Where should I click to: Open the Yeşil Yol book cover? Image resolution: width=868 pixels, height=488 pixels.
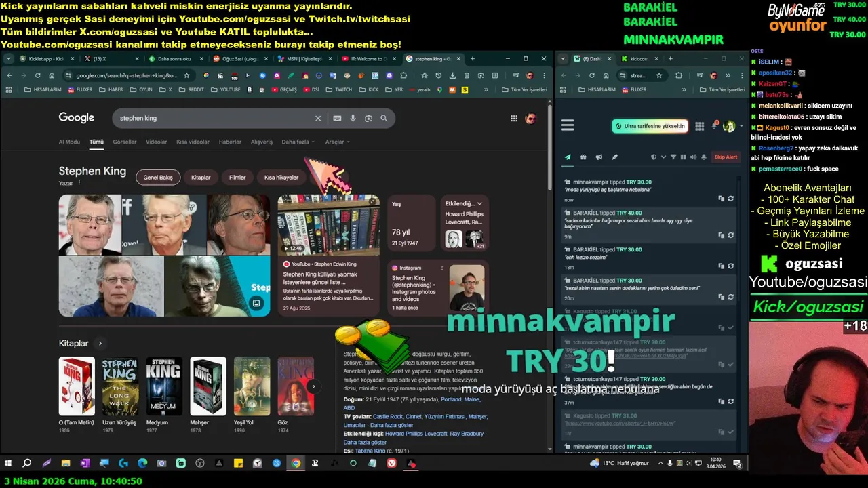pyautogui.click(x=252, y=386)
